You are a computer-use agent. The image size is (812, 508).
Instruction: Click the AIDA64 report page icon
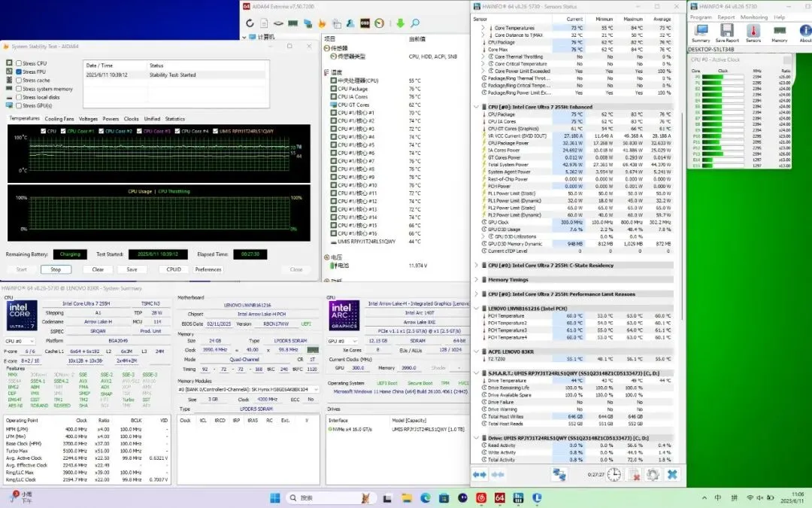point(264,23)
